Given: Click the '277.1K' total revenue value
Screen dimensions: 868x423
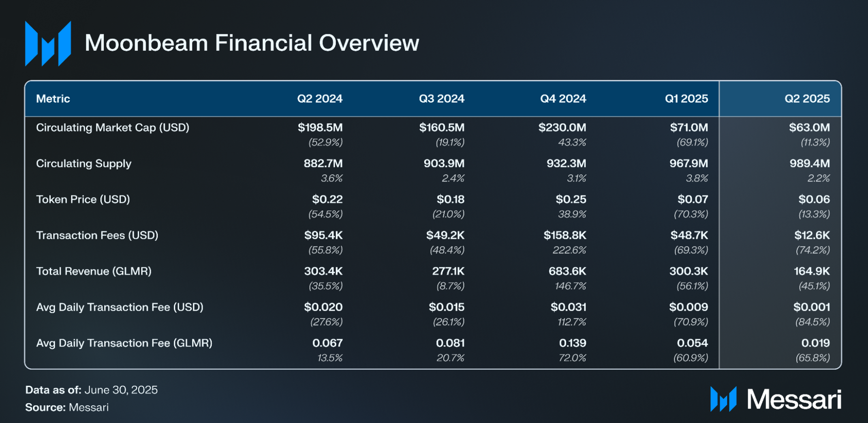Looking at the screenshot, I should (x=448, y=271).
